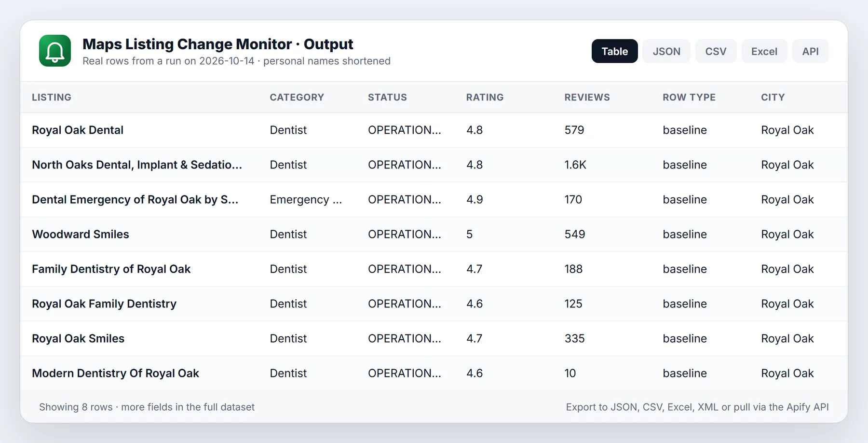The image size is (868, 443).
Task: Click the LISTING column header
Action: click(x=52, y=97)
